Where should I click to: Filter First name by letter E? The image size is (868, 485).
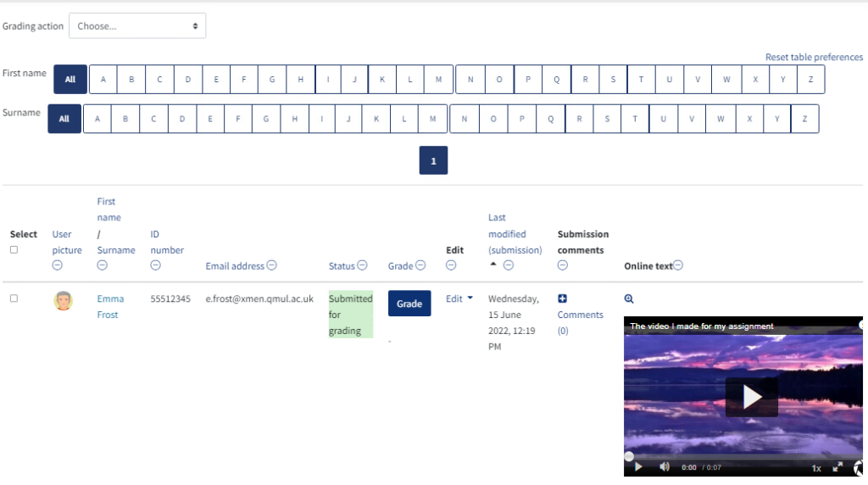click(x=216, y=79)
